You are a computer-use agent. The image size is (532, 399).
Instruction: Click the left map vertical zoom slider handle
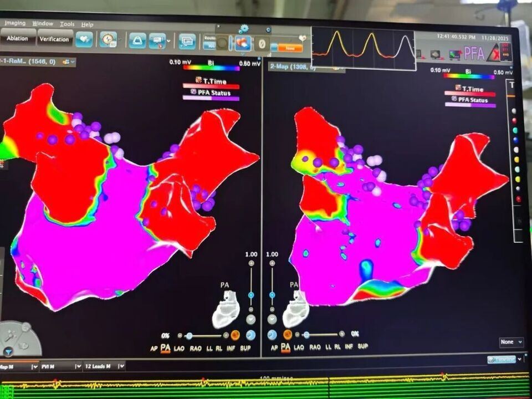[x=251, y=295]
